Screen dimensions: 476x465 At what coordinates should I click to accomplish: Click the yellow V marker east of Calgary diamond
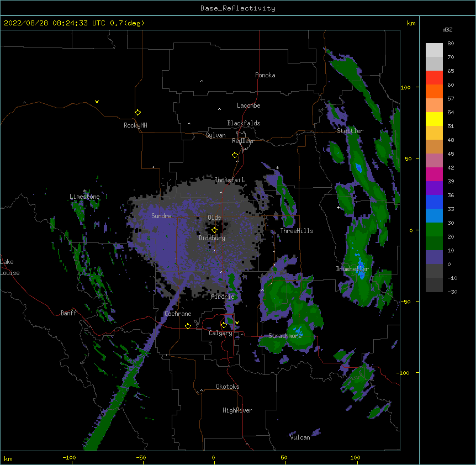[x=237, y=323]
